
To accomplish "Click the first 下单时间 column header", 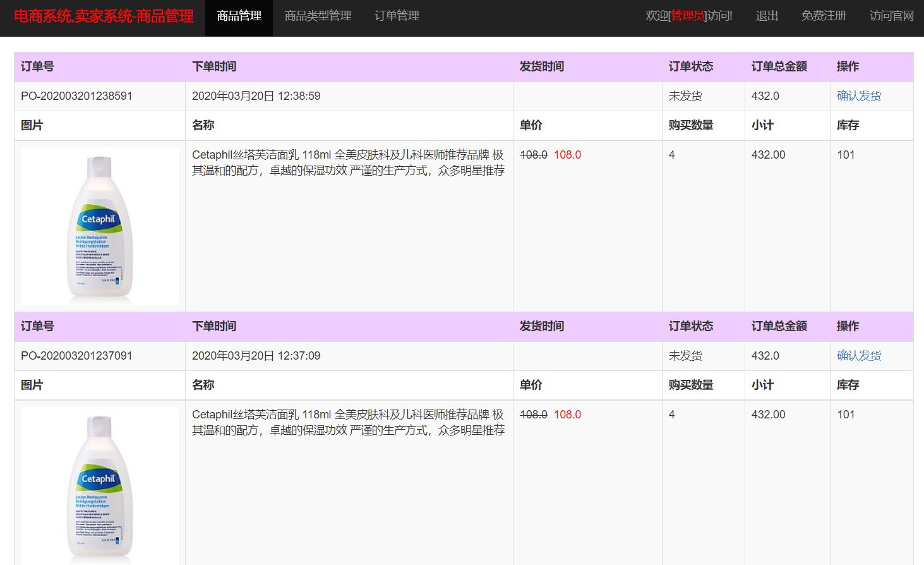I will (214, 66).
